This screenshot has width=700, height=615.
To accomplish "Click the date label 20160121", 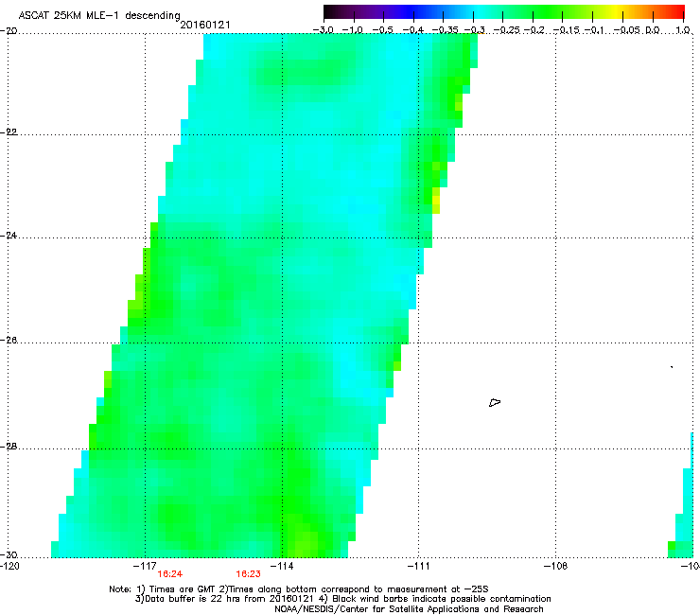I will pos(205,25).
